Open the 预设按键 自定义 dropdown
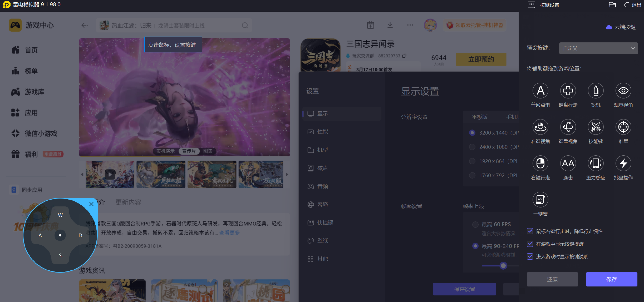Viewport: 644px width, 302px height. 598,48
